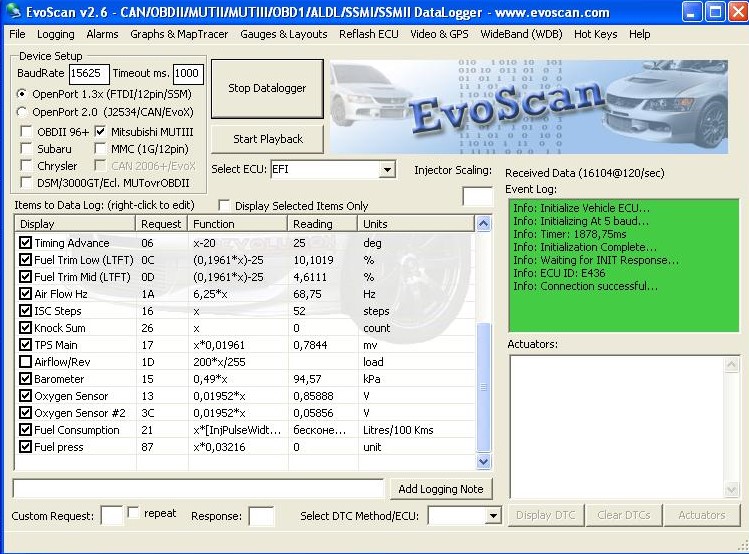Open Gauges & Layouts menu

pyautogui.click(x=284, y=34)
